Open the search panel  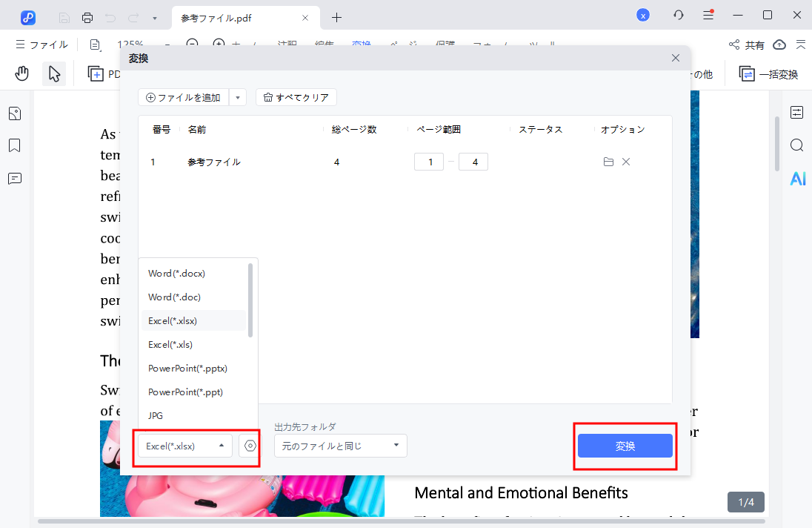(796, 145)
